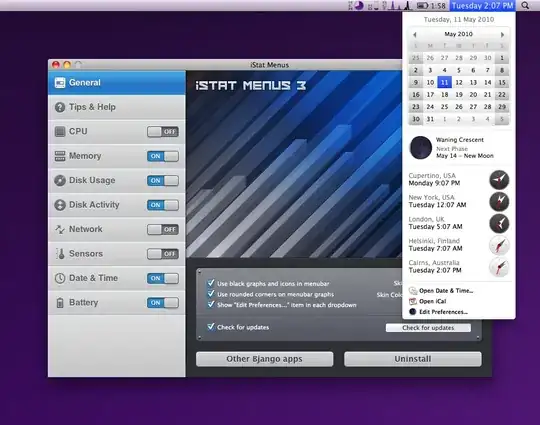Screen dimensions: 540x425
Task: Turn on the Network switch
Action: point(163,229)
